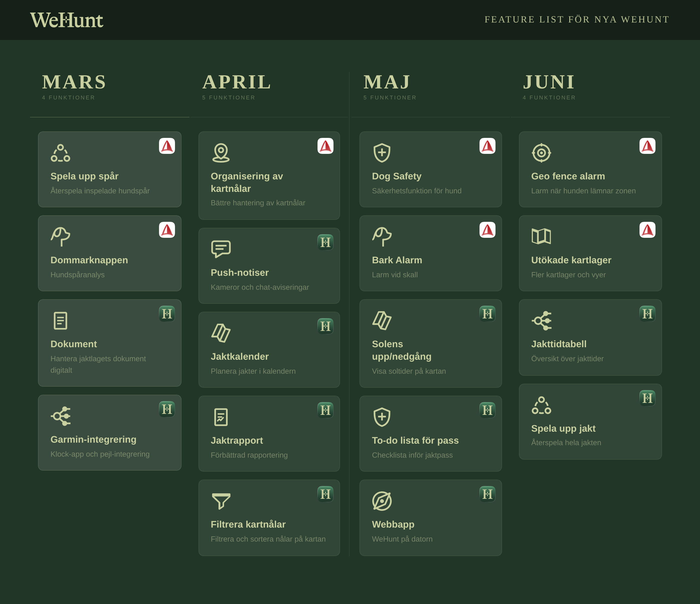This screenshot has width=700, height=604.
Task: Open the To-do lista för pass card
Action: 430,433
